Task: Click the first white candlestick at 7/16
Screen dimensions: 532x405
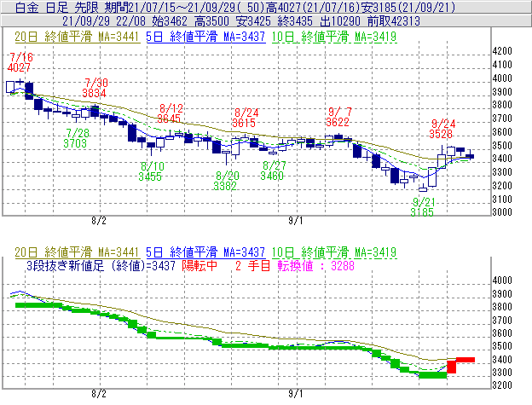Action: point(10,87)
